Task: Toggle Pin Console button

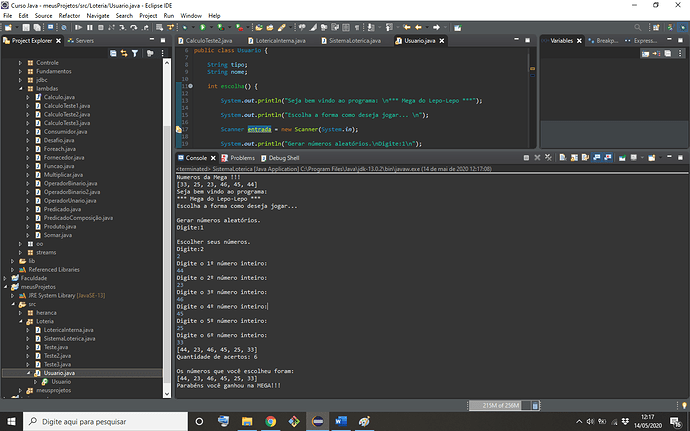Action: 622,158
